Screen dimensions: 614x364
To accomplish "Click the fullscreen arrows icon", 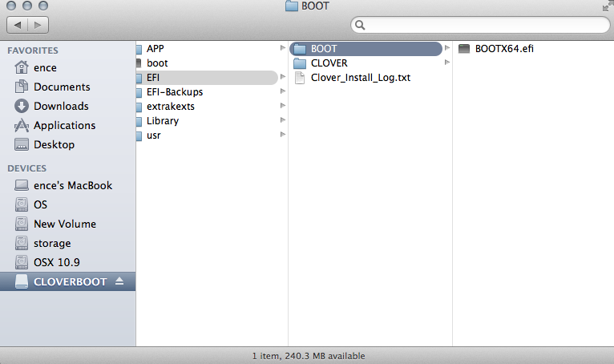I will (x=608, y=6).
